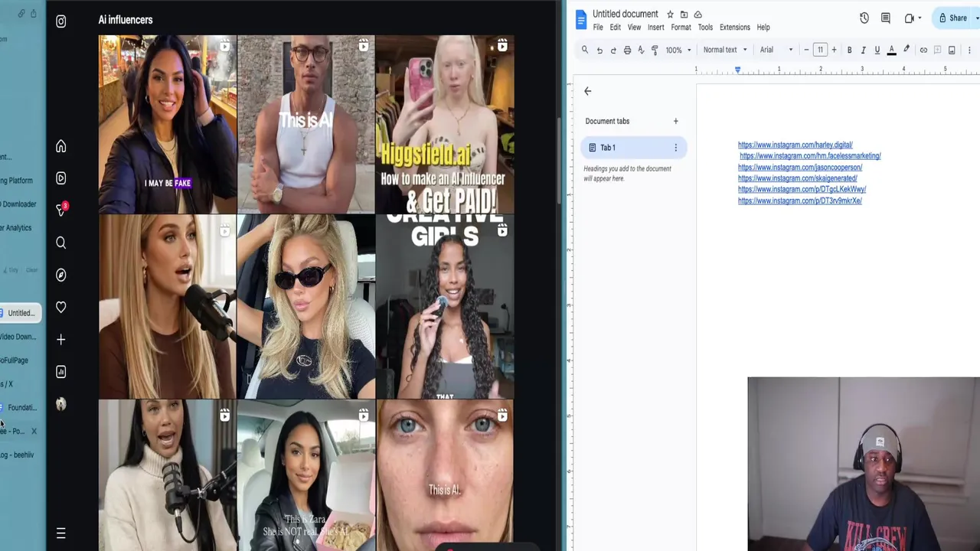Open the Extensions menu
This screenshot has height=551, width=980.
point(735,28)
